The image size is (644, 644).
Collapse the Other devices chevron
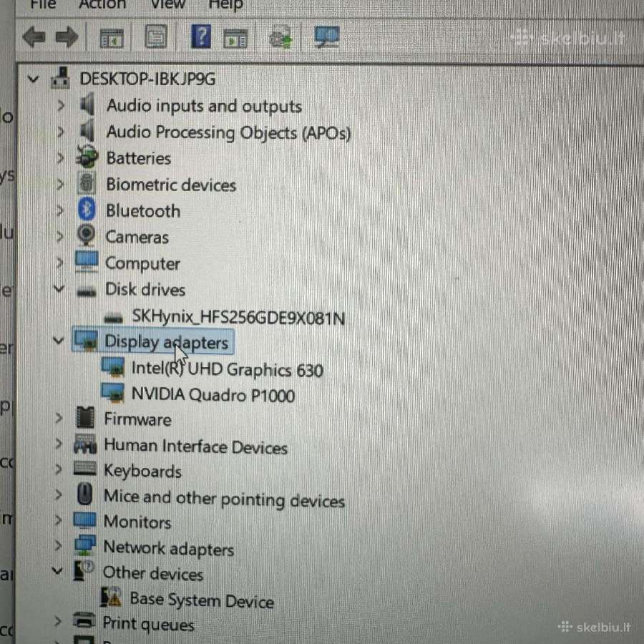point(57,571)
